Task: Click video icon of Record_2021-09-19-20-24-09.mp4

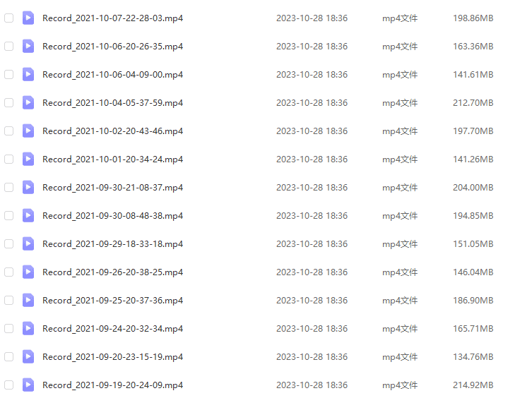Action: pyautogui.click(x=28, y=385)
